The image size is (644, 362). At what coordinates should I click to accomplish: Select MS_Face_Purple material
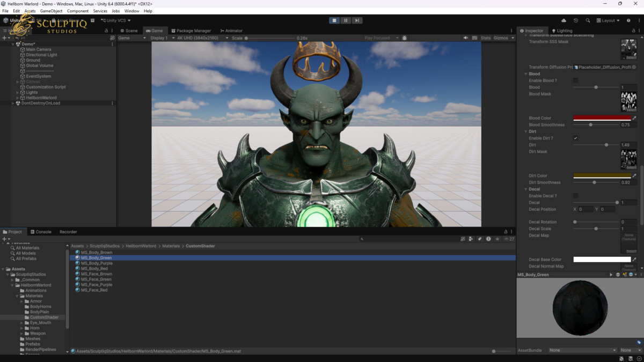click(97, 285)
